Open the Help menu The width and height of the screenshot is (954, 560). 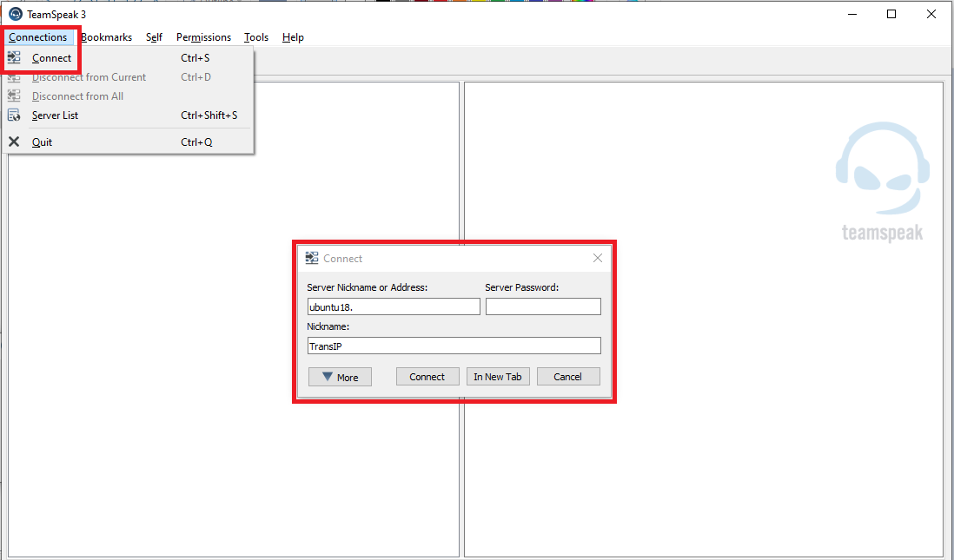(293, 37)
